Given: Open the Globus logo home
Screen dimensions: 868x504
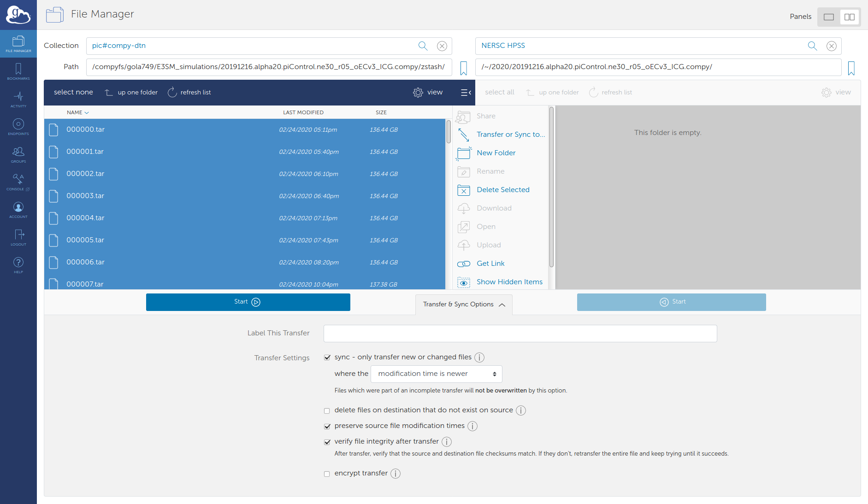Looking at the screenshot, I should (18, 15).
